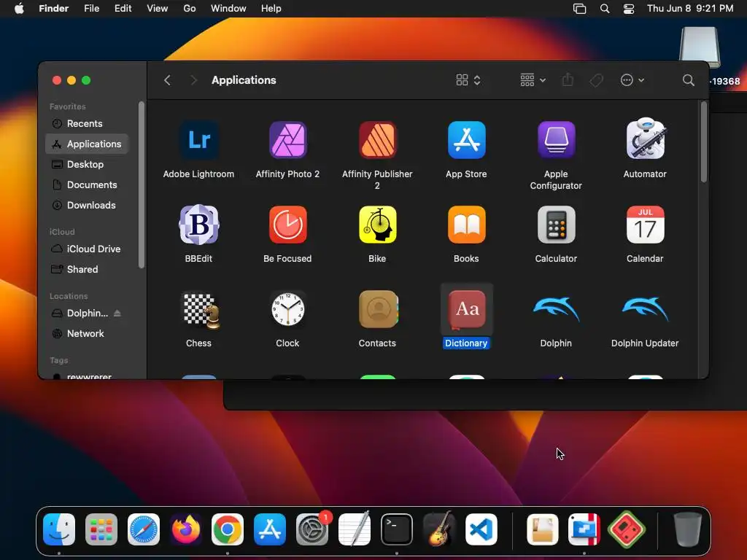
Task: Select Applications in the sidebar
Action: click(87, 144)
